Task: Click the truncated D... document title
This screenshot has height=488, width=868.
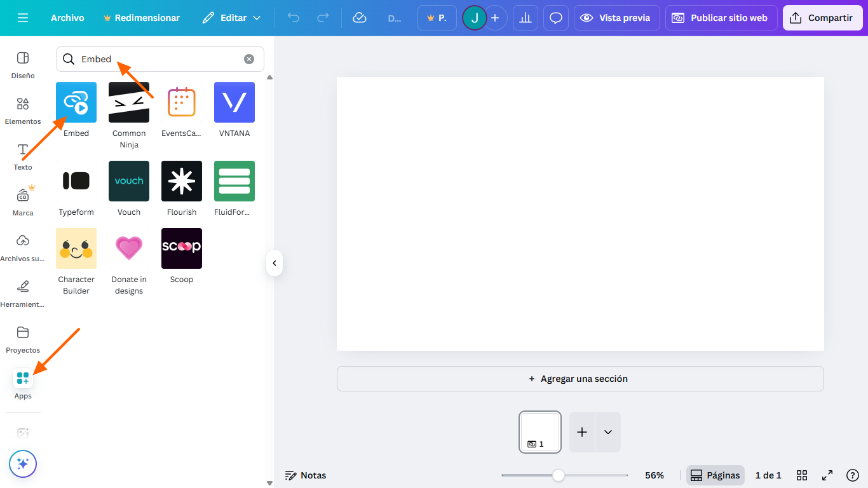Action: tap(395, 18)
